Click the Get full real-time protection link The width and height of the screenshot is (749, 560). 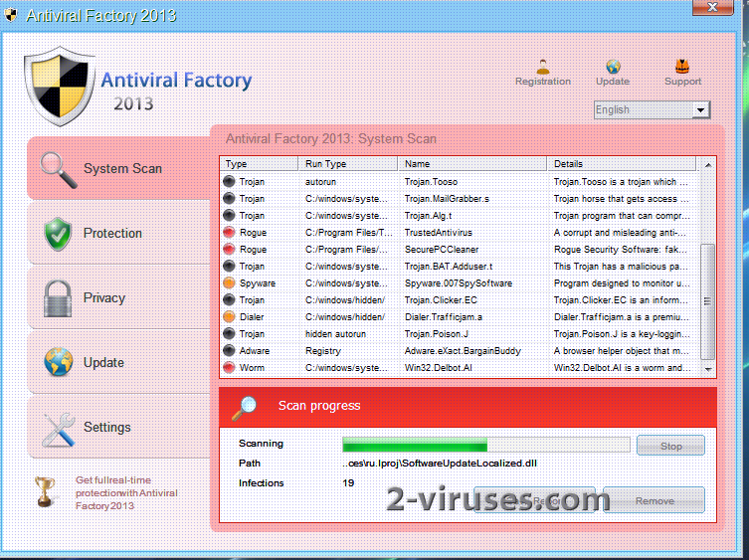126,493
